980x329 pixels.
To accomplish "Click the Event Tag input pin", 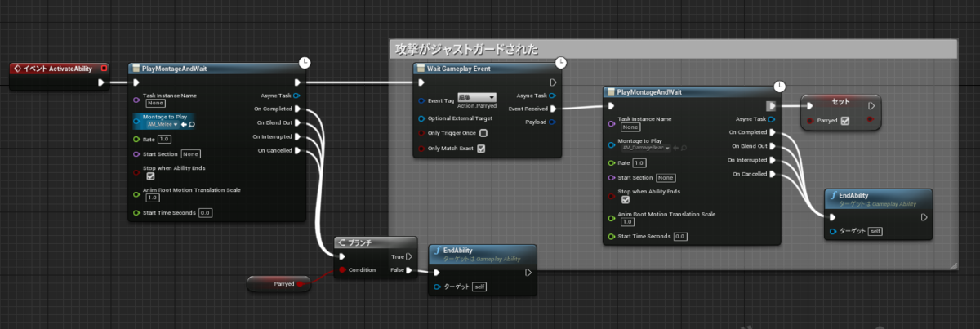I will 421,101.
